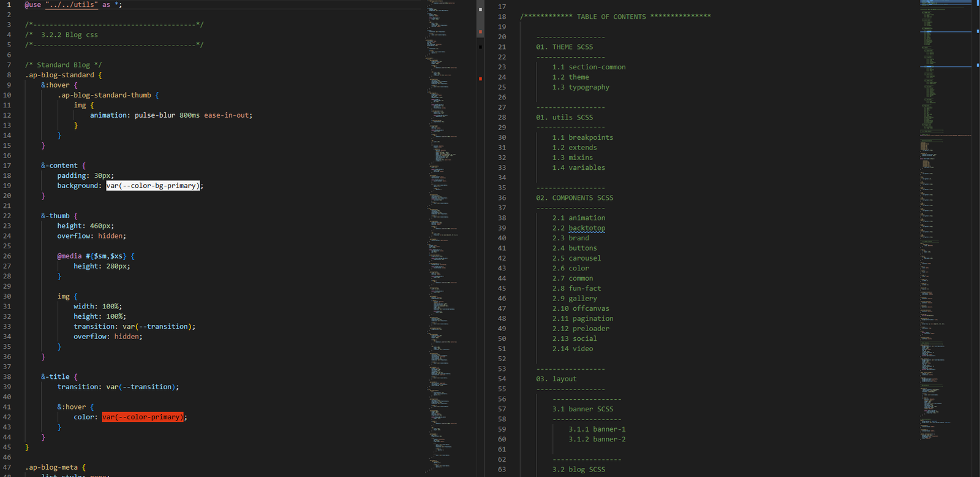Select line number 22 in left gutter
The height and width of the screenshot is (477, 980).
pyautogui.click(x=7, y=216)
